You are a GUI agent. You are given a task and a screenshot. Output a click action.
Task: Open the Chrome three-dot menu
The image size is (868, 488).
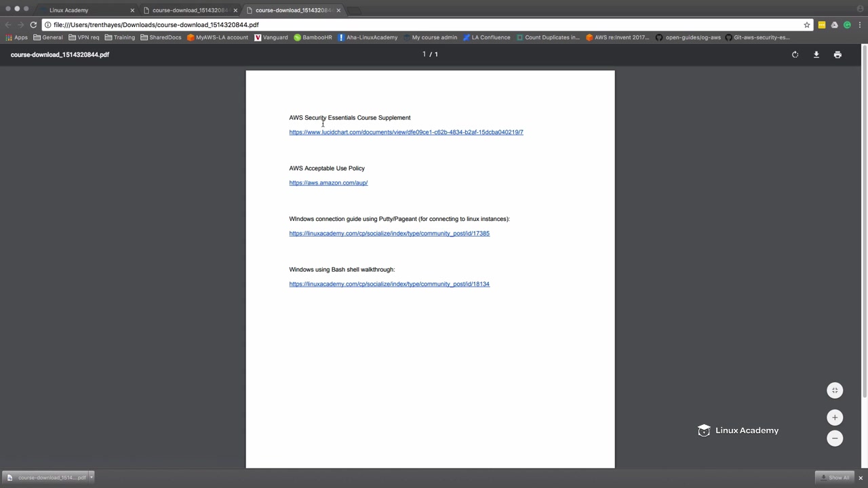860,25
